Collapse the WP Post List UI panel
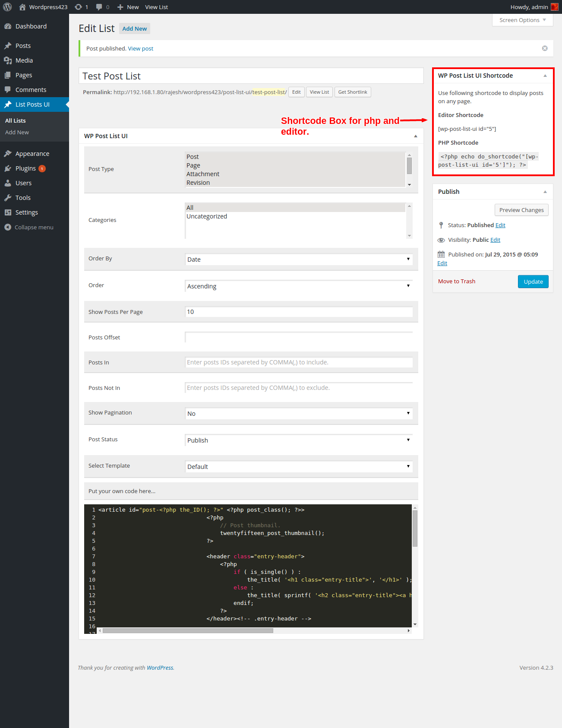 point(416,136)
